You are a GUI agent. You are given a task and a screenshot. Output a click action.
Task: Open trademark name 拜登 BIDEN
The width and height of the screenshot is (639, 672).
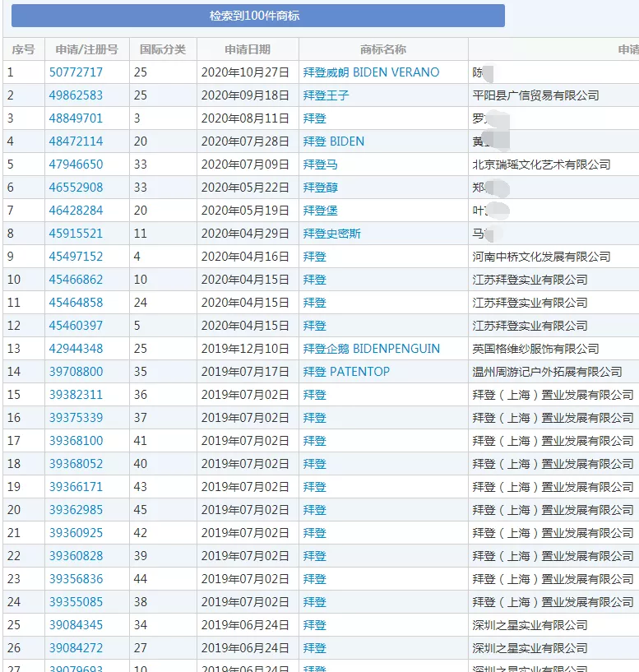pyautogui.click(x=333, y=141)
